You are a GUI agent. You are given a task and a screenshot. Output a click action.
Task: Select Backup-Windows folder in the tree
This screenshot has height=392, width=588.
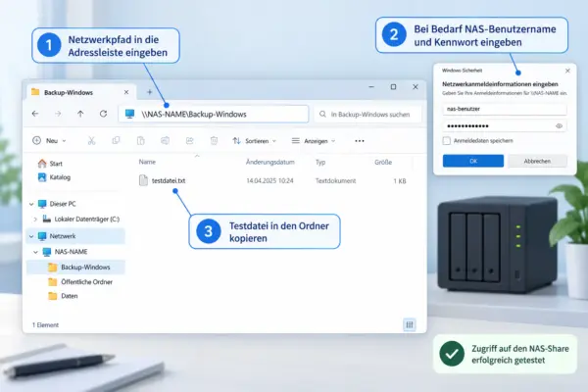pyautogui.click(x=75, y=268)
